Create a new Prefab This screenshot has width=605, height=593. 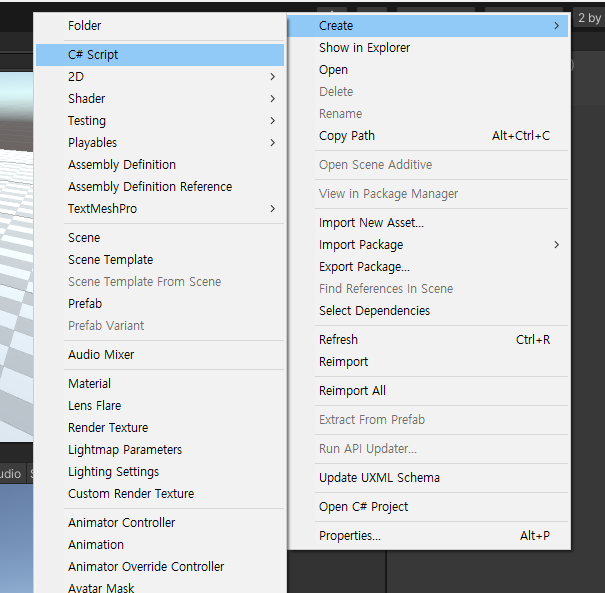pos(160,304)
